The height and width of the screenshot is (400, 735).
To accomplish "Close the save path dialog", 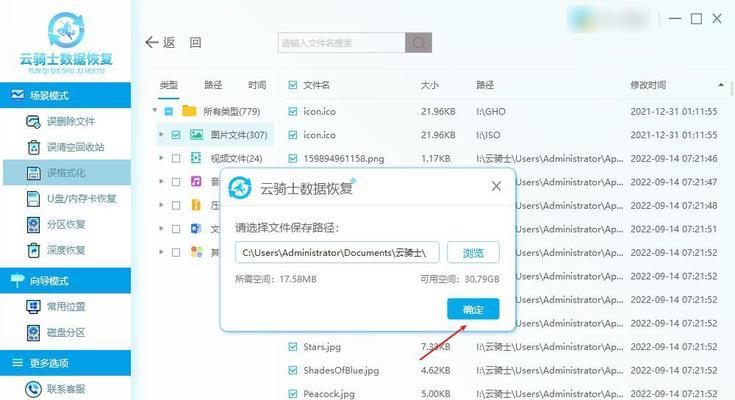I will 496,186.
